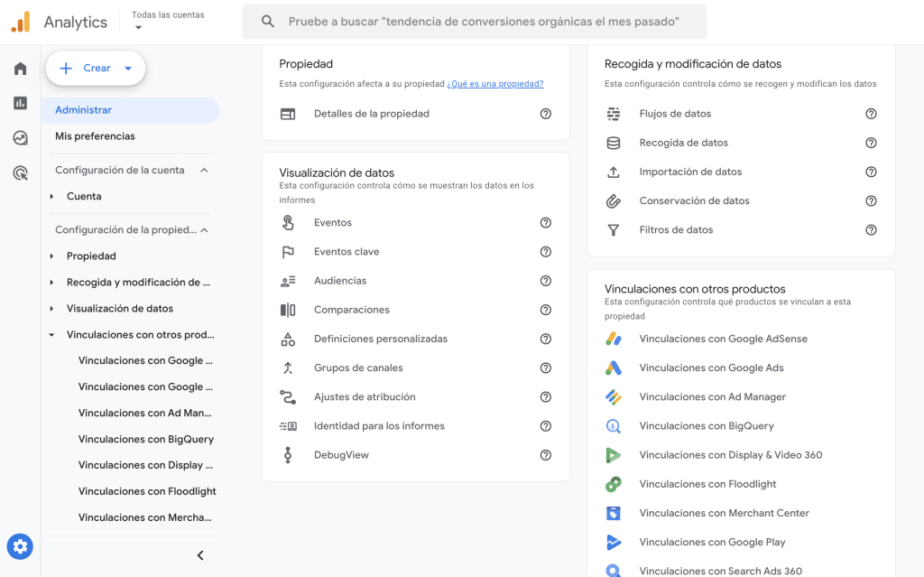This screenshot has width=924, height=577.
Task: Open the Advertising cursor-target icon
Action: coord(20,172)
